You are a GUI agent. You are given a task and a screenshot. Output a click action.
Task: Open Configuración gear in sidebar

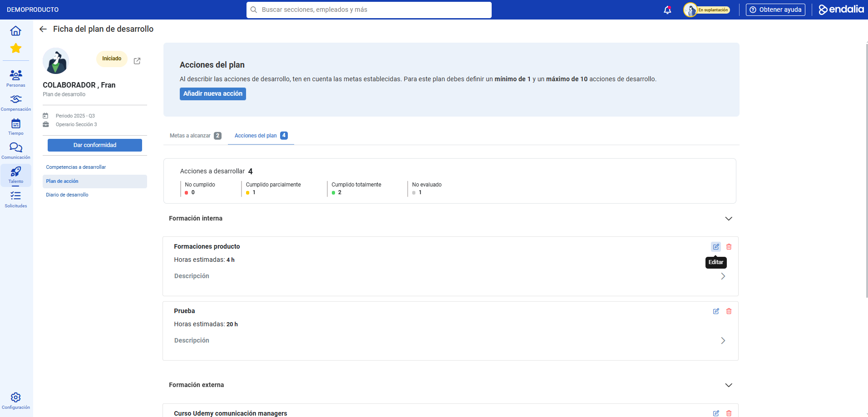tap(16, 401)
